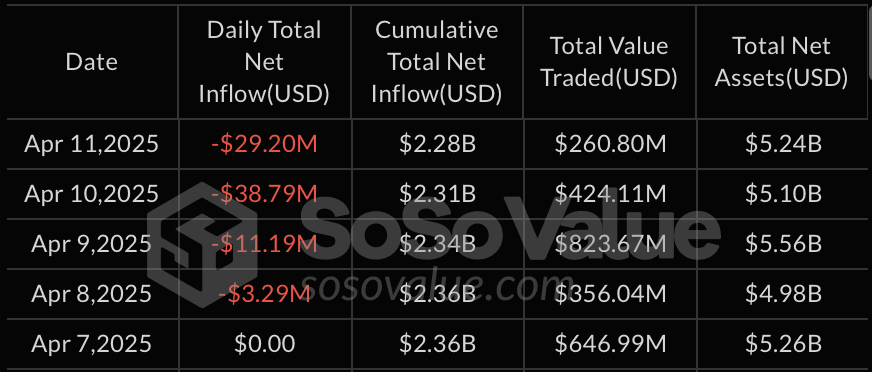The image size is (872, 372).
Task: Click the Cumulative Total Net Inflow header
Action: pos(437,62)
